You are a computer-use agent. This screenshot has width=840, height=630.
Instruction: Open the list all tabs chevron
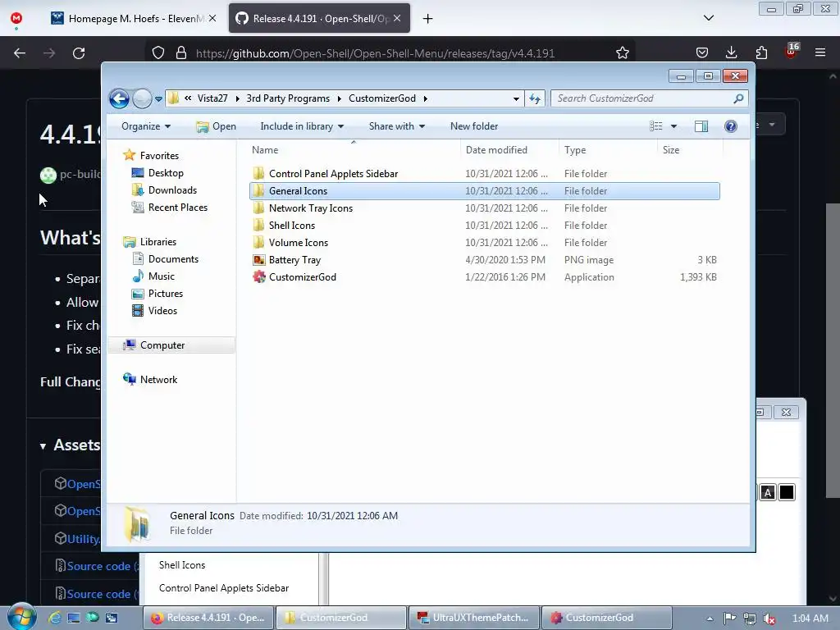[x=708, y=18]
